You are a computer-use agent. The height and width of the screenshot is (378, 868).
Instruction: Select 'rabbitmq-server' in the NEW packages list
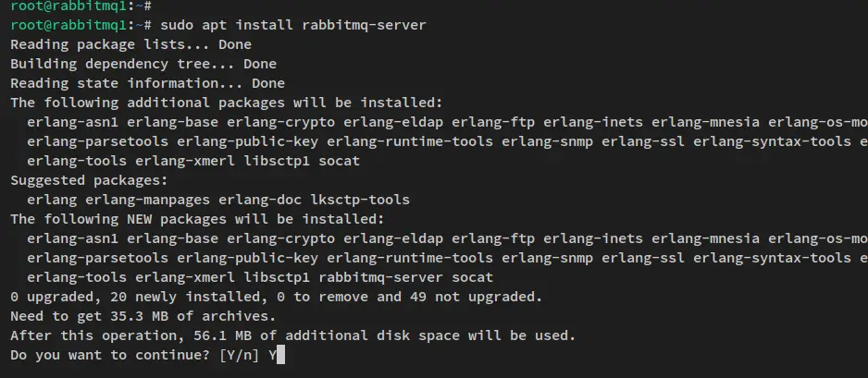[381, 277]
